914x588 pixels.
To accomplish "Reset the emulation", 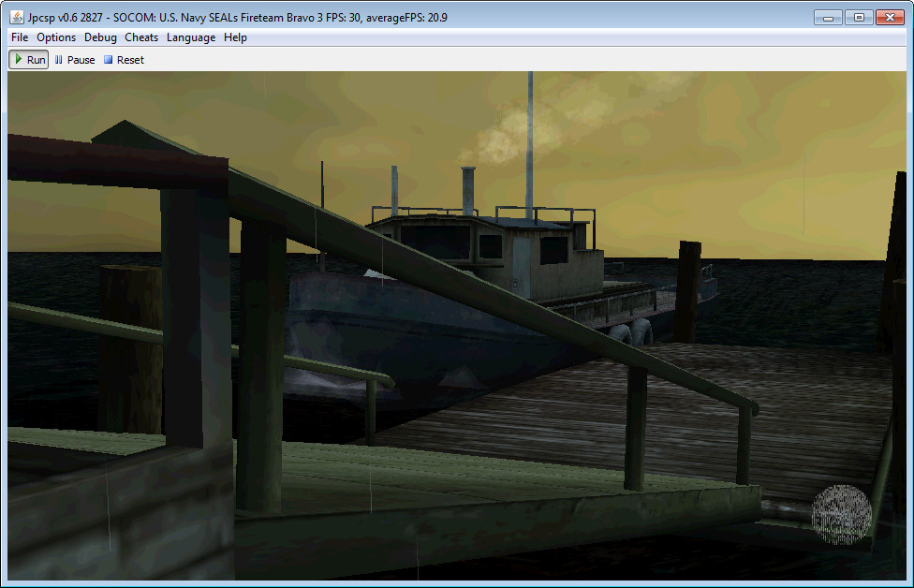I will click(x=124, y=59).
